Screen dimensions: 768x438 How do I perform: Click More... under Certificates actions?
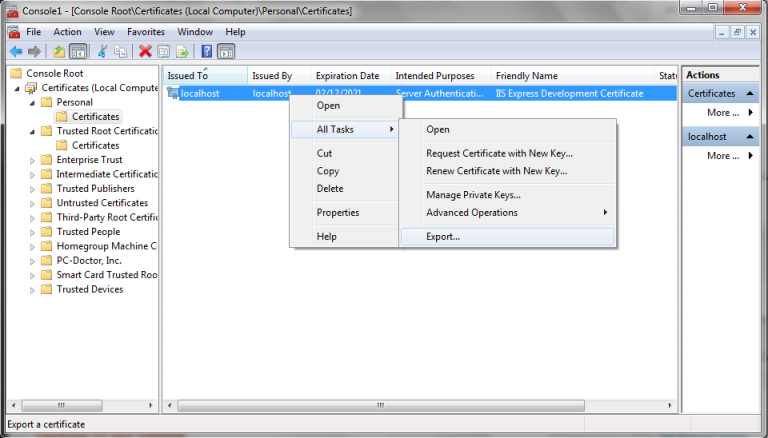(x=723, y=113)
